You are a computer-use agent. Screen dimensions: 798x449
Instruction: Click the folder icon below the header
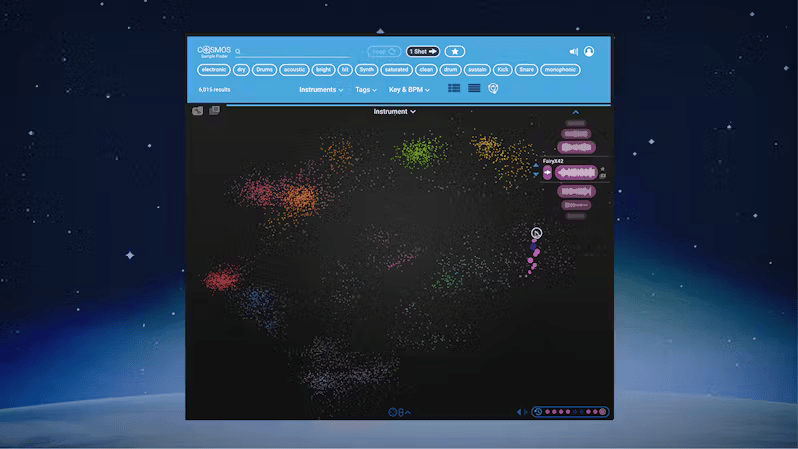(197, 111)
